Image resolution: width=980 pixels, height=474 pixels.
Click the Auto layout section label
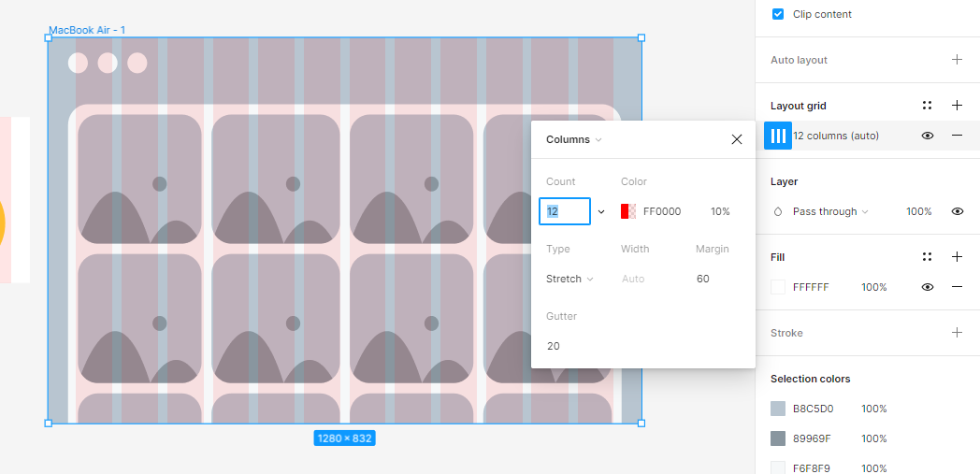799,60
